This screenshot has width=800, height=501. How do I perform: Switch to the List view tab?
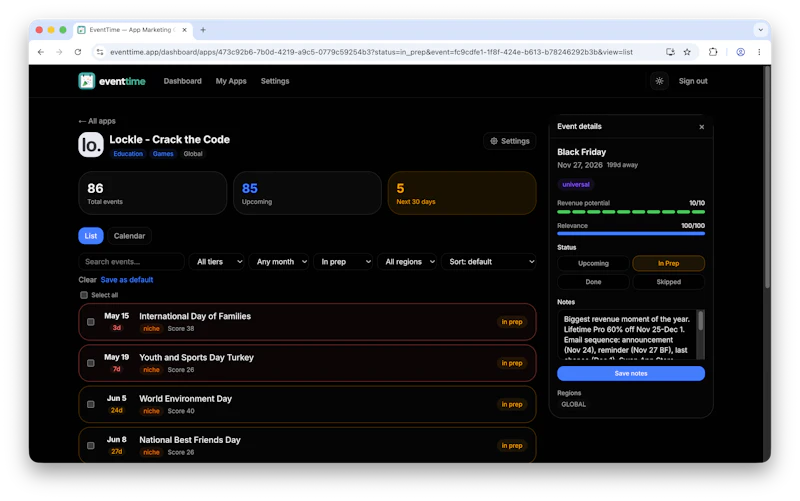click(x=91, y=236)
